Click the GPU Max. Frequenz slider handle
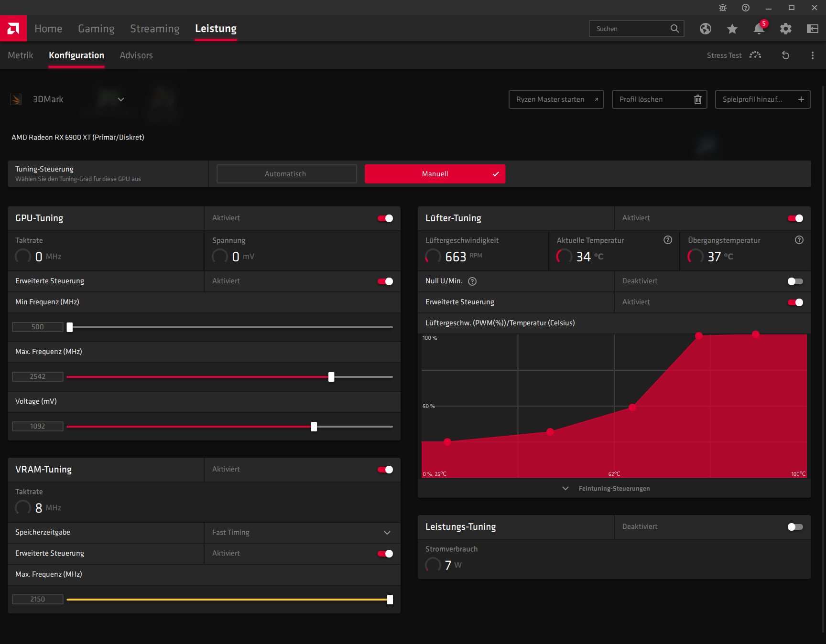Viewport: 826px width, 644px height. pyautogui.click(x=331, y=377)
